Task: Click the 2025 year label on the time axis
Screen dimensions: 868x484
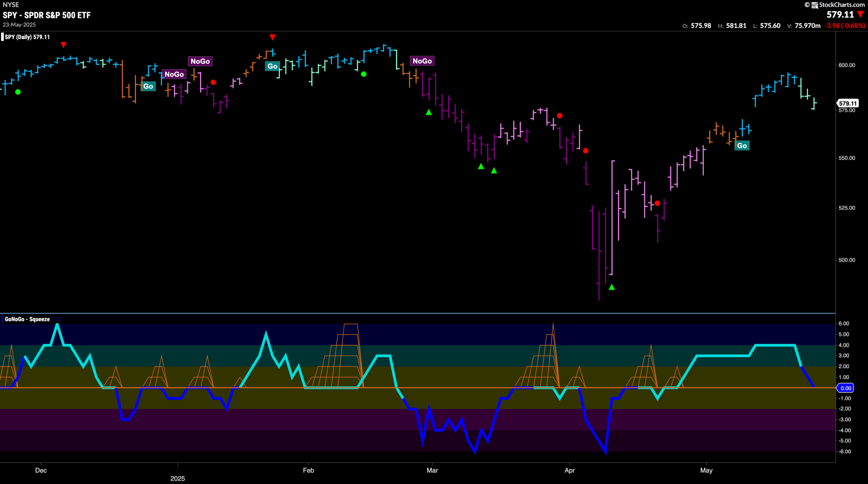Action: [177, 478]
